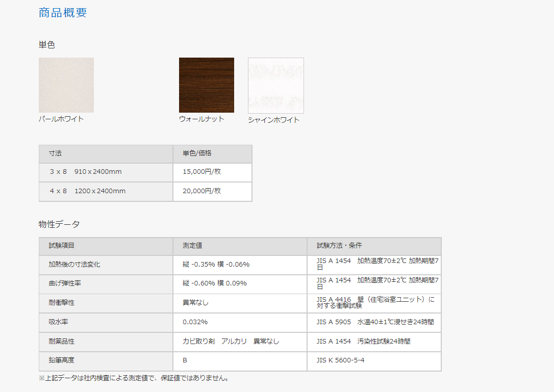Click the 単色 section heading
This screenshot has height=392, width=554.
click(47, 45)
